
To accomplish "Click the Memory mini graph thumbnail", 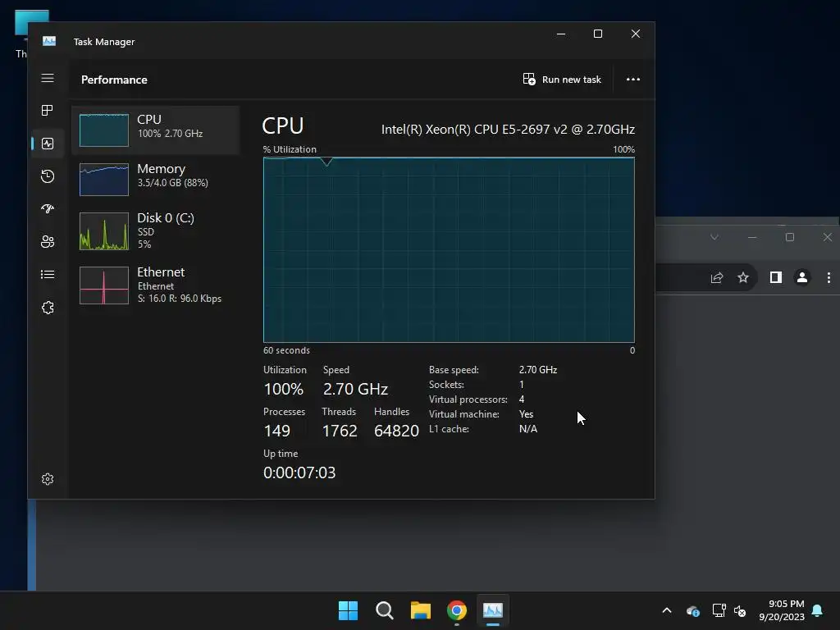I will (104, 180).
